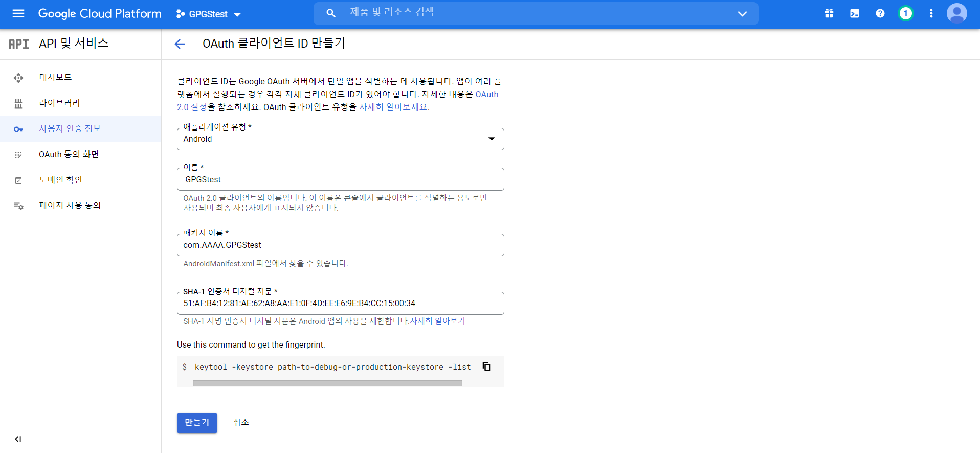Open the OAuth 2.0 설정 link
The width and height of the screenshot is (980, 453).
coord(192,107)
